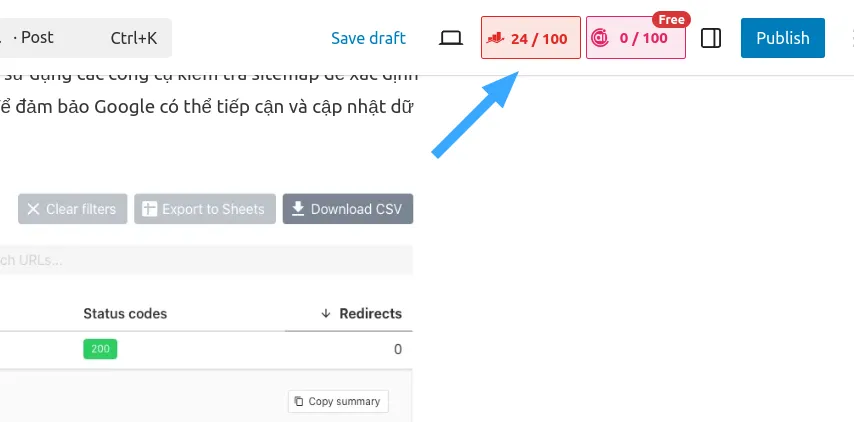This screenshot has height=422, width=854.
Task: Select the Redirects value 0 cell
Action: (398, 349)
